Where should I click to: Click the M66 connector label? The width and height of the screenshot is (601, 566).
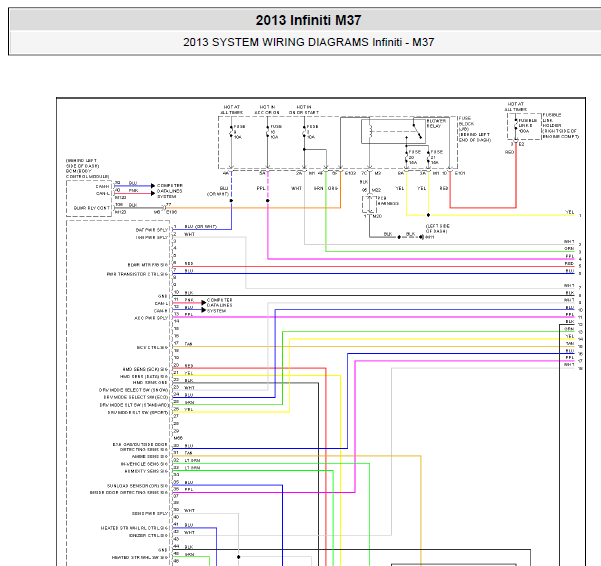click(x=178, y=438)
